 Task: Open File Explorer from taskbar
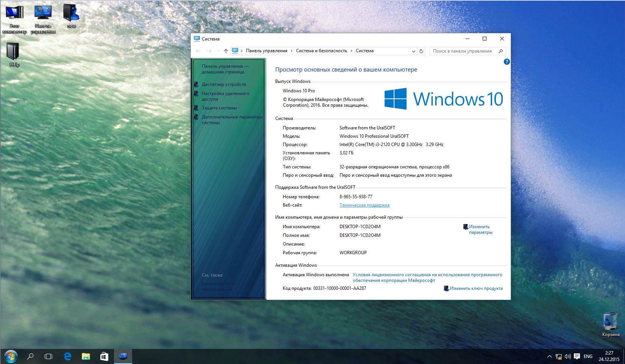coord(86,356)
